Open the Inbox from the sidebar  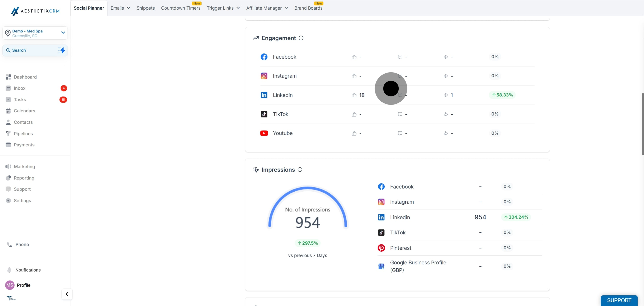pyautogui.click(x=19, y=88)
